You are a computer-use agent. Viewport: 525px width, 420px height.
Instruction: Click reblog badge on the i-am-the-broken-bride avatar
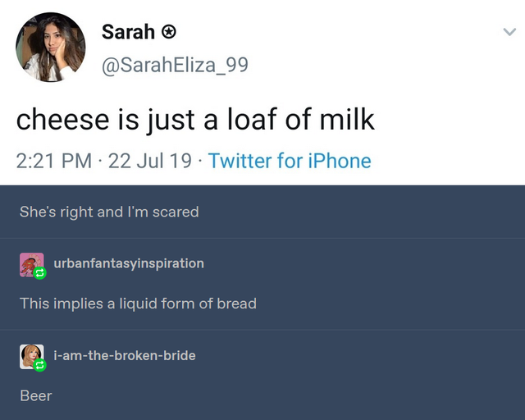coord(39,365)
